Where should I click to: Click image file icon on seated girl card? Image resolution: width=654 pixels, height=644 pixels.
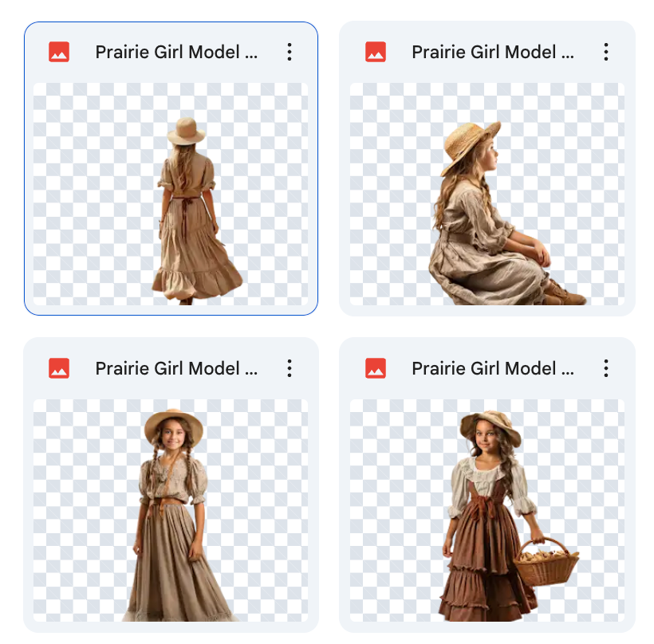coord(376,53)
